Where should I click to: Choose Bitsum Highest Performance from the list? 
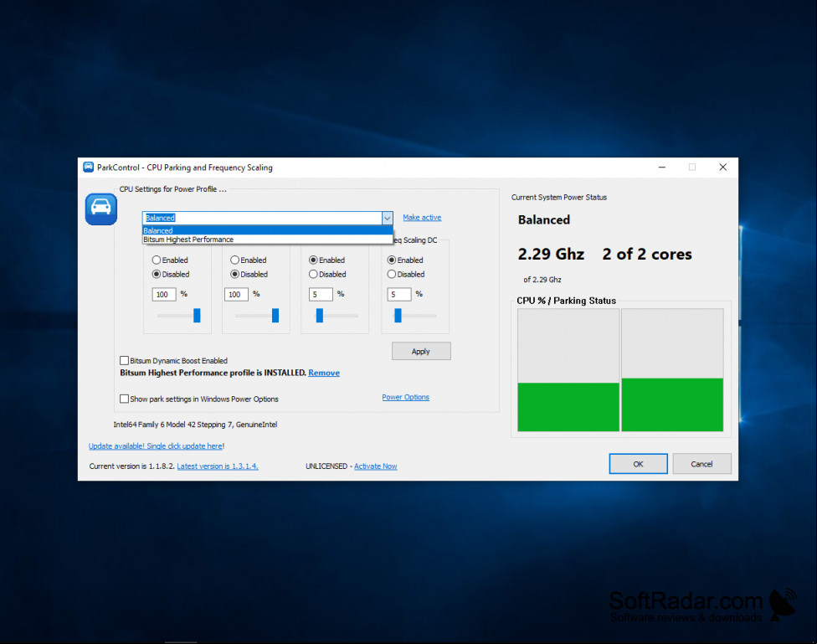click(x=267, y=240)
